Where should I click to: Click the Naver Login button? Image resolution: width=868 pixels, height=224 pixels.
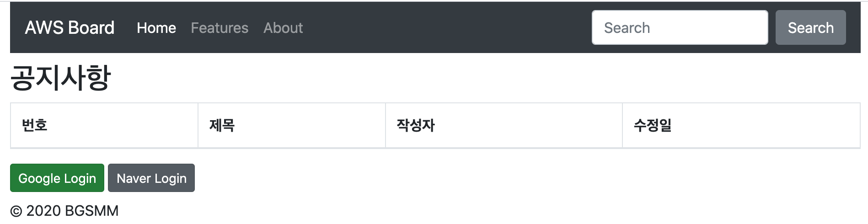pos(151,178)
